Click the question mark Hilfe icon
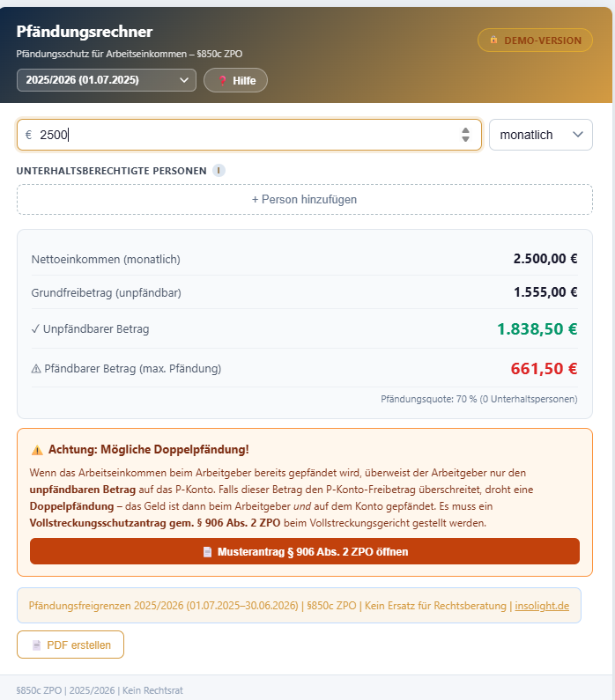The height and width of the screenshot is (700, 615). point(222,80)
